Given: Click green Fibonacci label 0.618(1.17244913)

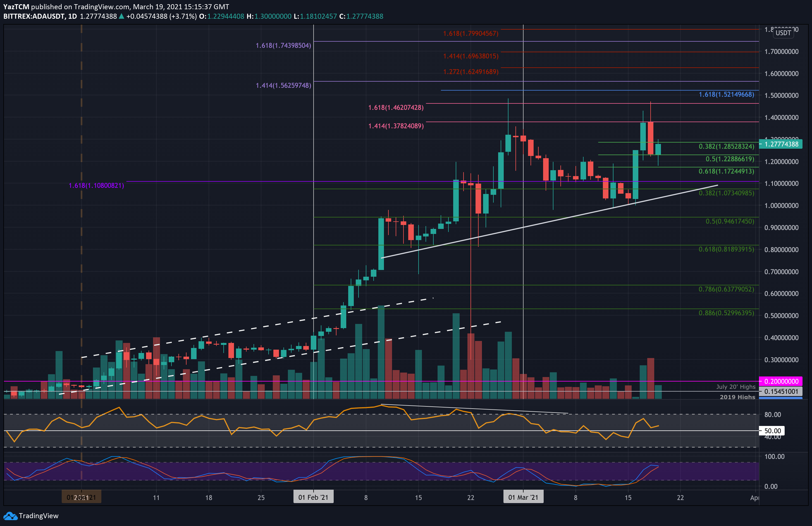Looking at the screenshot, I should click(726, 171).
